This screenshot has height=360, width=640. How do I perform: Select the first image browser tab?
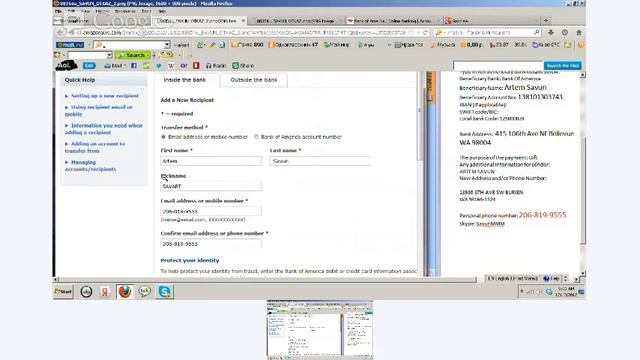click(200, 20)
